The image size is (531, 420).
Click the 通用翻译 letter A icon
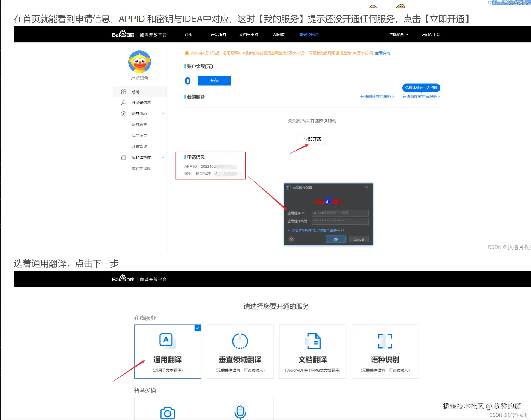[167, 341]
